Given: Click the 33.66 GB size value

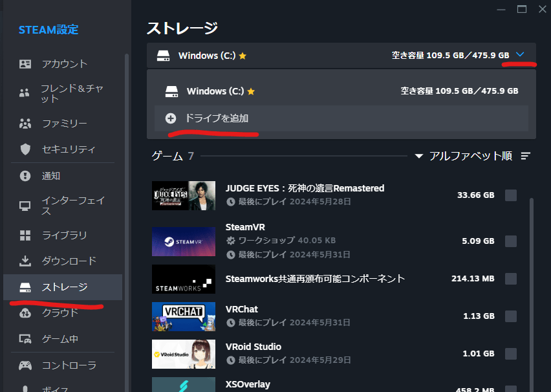Looking at the screenshot, I should 476,195.
